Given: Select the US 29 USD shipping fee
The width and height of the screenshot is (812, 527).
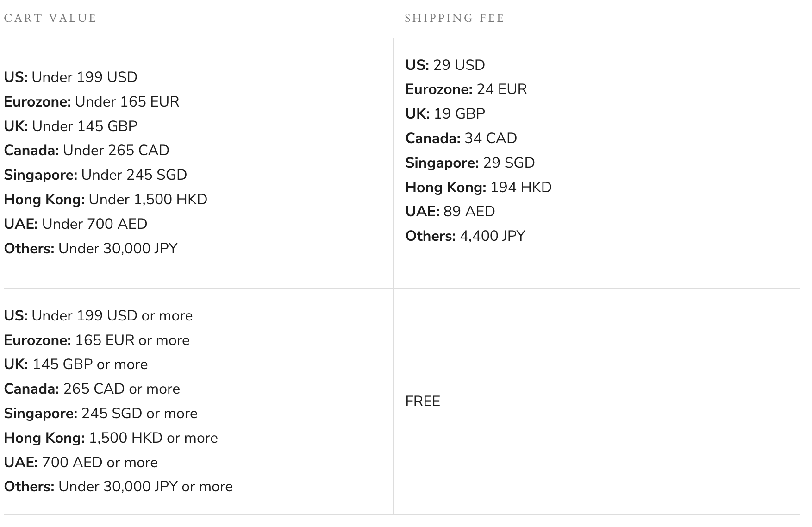Looking at the screenshot, I should 445,65.
